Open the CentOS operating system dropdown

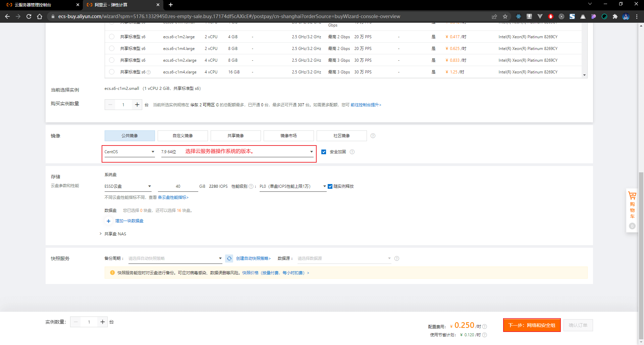[x=129, y=152]
